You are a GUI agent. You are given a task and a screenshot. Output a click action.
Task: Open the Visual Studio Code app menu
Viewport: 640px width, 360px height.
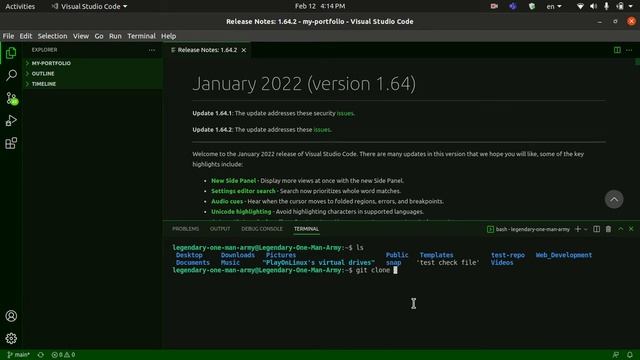click(89, 6)
